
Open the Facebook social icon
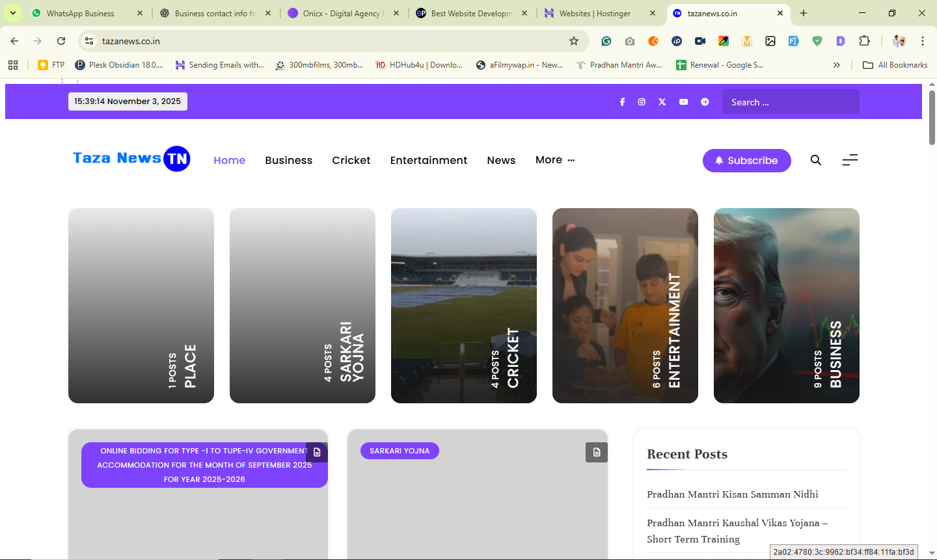pyautogui.click(x=622, y=102)
